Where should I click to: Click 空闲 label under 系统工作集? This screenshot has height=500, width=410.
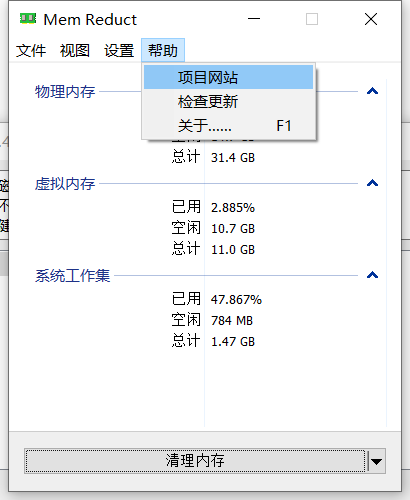pyautogui.click(x=186, y=320)
